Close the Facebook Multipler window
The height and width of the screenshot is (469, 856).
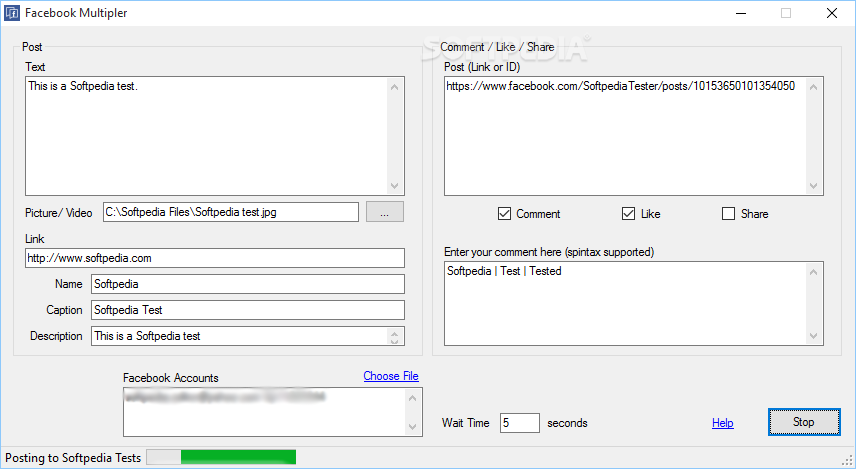click(x=831, y=13)
